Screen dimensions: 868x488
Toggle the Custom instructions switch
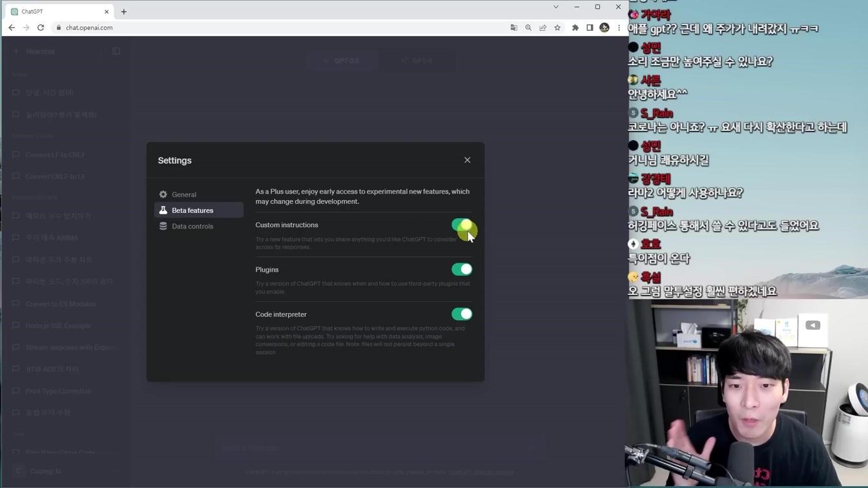coord(462,225)
